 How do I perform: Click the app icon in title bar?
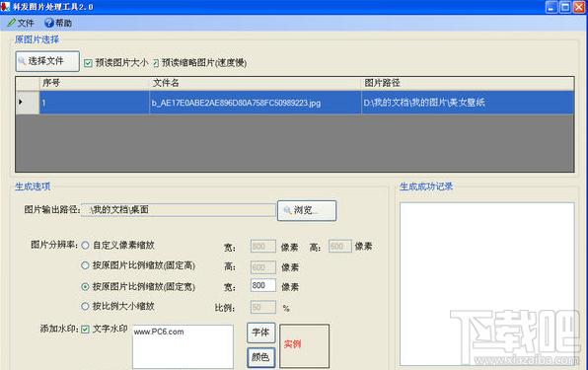pyautogui.click(x=5, y=6)
